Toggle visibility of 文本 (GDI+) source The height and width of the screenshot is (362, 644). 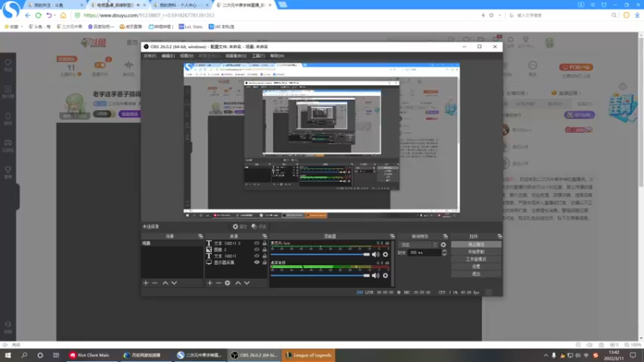click(257, 256)
